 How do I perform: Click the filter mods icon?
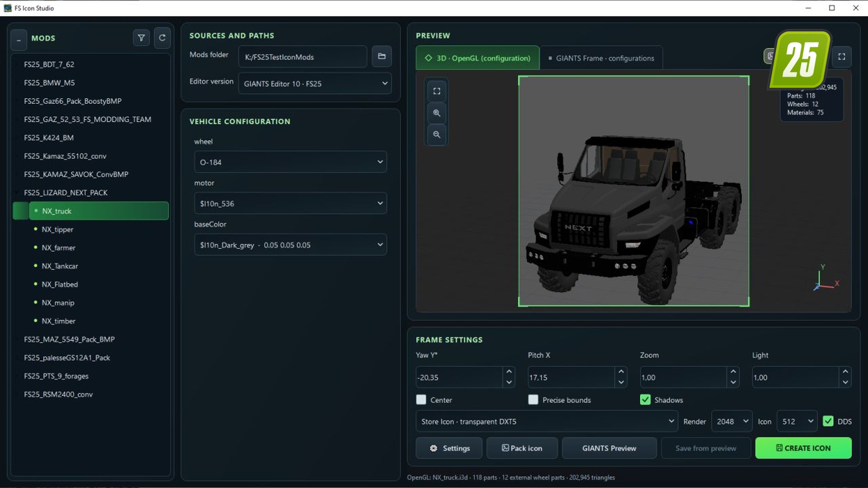click(141, 38)
